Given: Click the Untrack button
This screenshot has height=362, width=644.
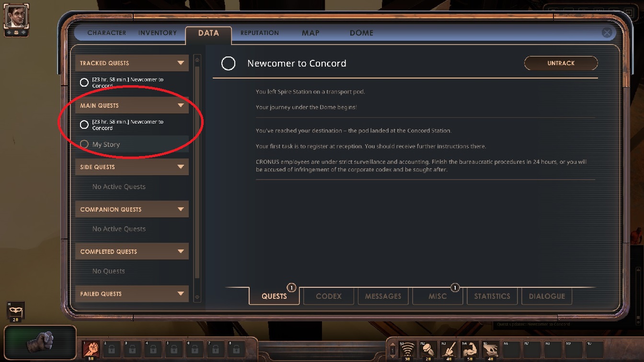Looking at the screenshot, I should point(561,63).
